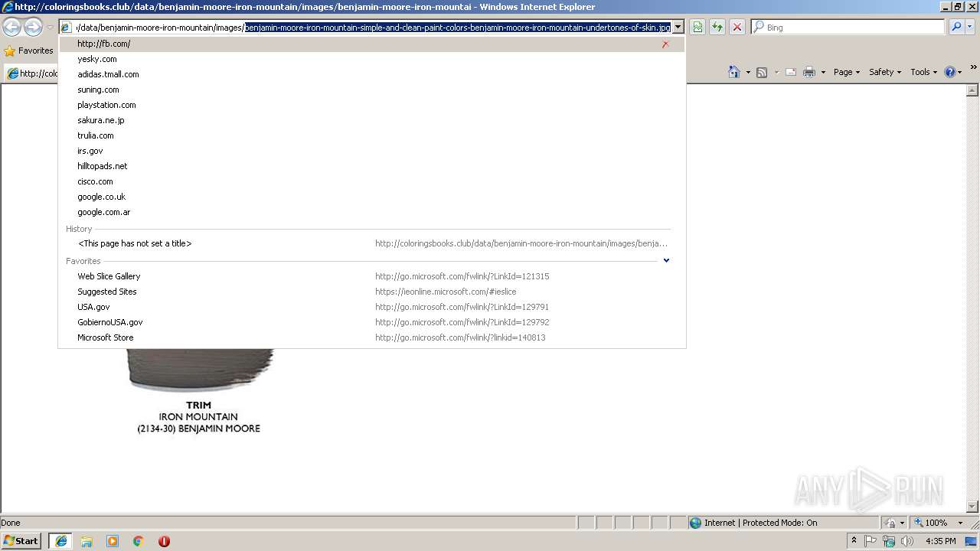Click the volume speaker tray icon

[907, 541]
